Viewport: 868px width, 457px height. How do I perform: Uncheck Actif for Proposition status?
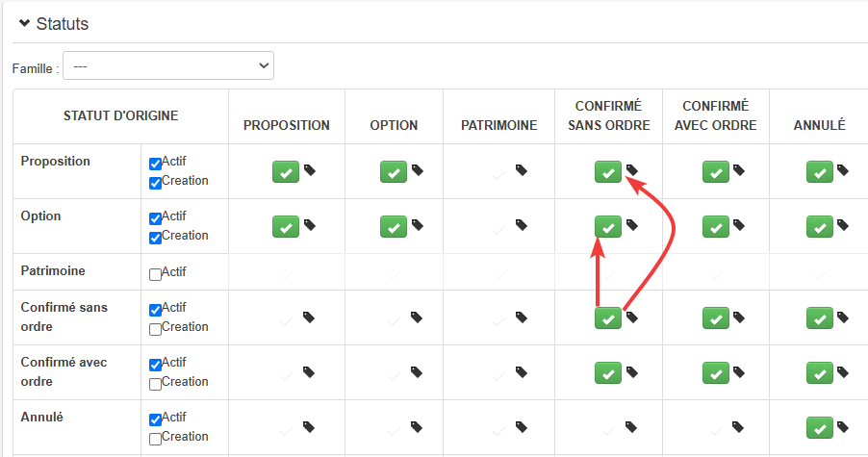155,163
